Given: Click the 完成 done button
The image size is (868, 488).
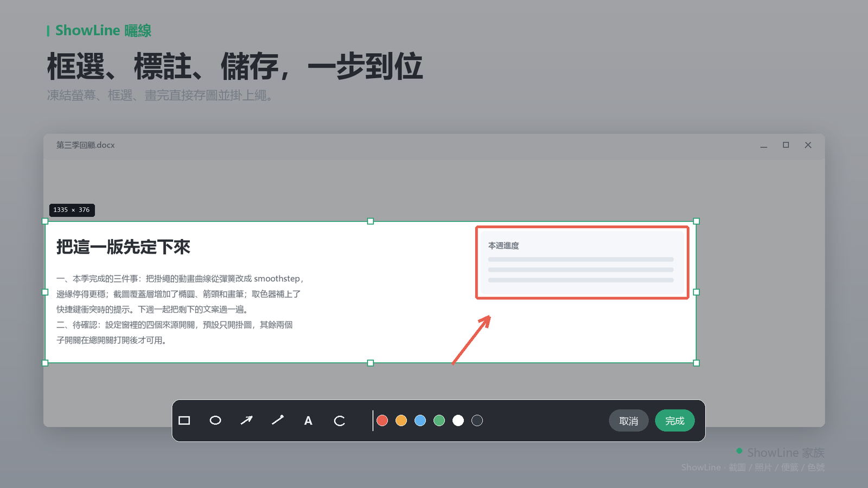Looking at the screenshot, I should [x=675, y=421].
